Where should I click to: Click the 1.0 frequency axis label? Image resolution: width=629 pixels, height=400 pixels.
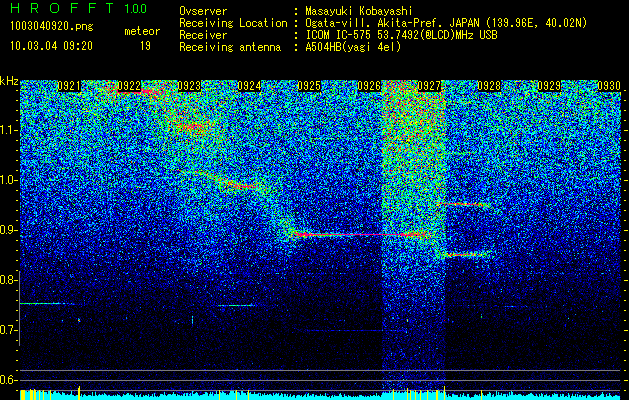click(x=9, y=180)
